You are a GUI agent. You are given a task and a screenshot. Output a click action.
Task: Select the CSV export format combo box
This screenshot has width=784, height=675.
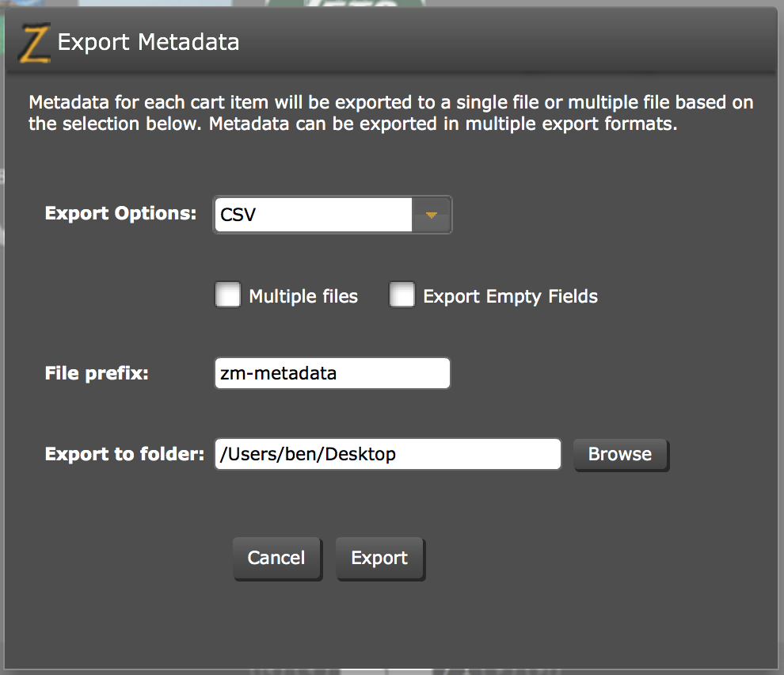(x=333, y=215)
